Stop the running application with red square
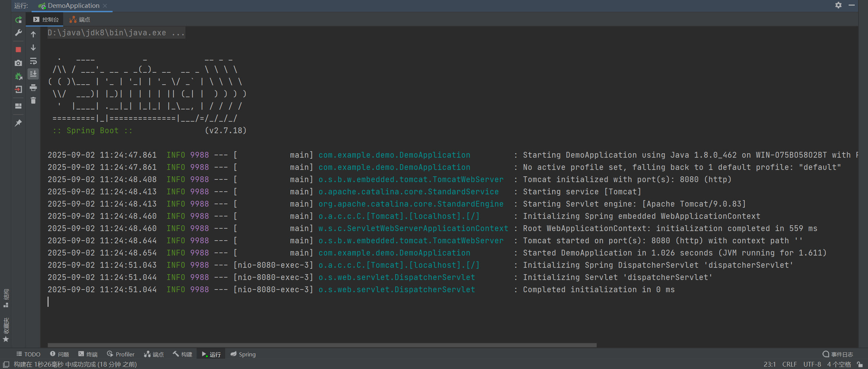Screen dimensions: 868x369 click(18, 50)
